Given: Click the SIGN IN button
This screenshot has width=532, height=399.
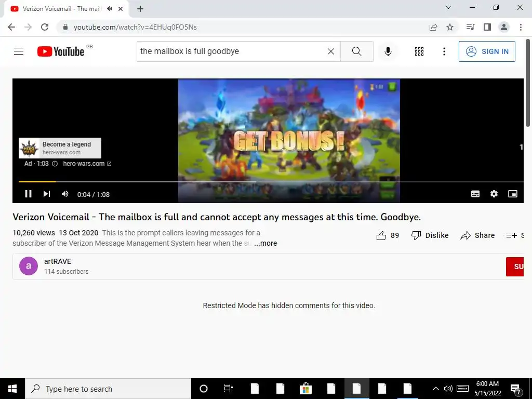Looking at the screenshot, I should coord(487,51).
